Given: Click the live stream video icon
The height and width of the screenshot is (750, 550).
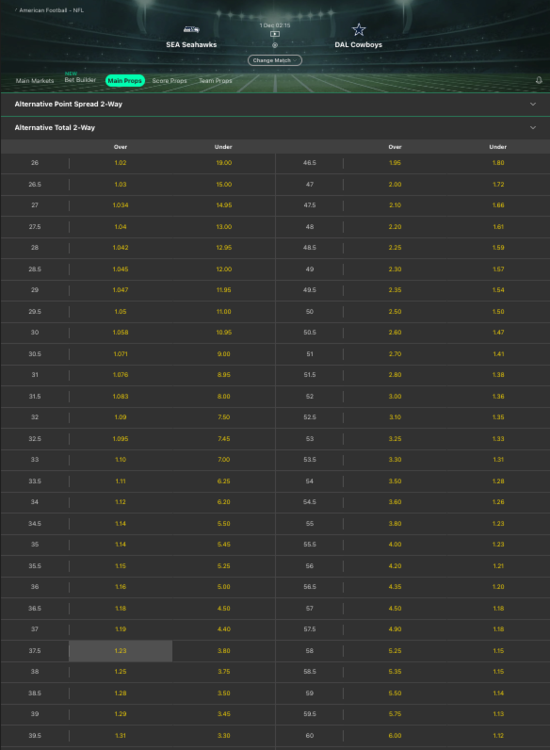Looking at the screenshot, I should click(275, 34).
